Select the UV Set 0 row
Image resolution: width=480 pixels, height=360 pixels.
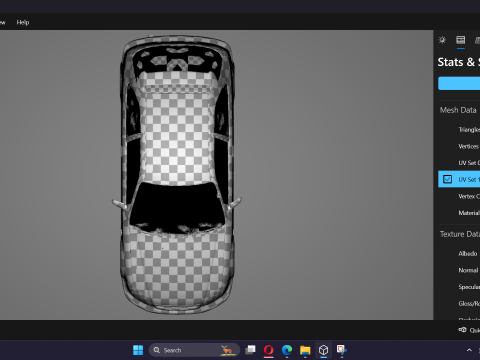[459, 163]
